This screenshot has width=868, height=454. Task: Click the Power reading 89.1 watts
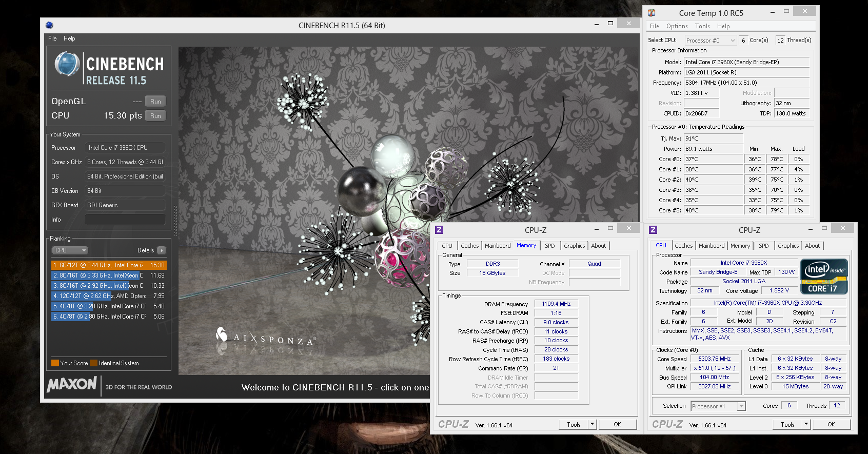pos(713,149)
